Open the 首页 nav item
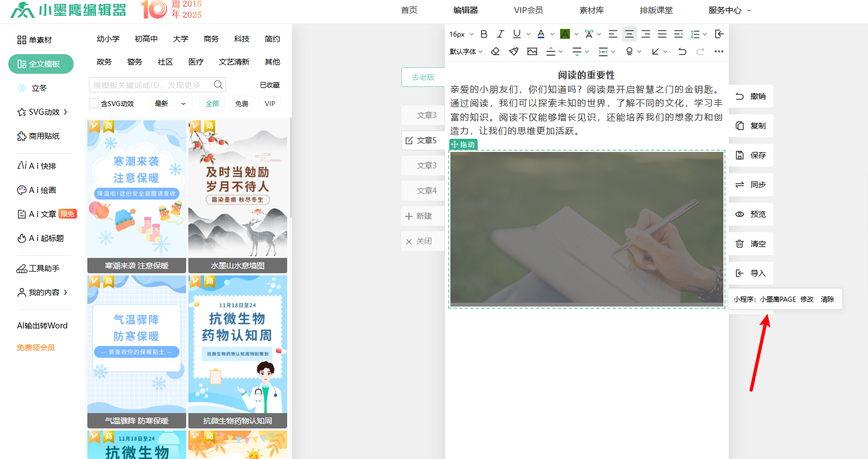This screenshot has height=459, width=868. coord(409,10)
